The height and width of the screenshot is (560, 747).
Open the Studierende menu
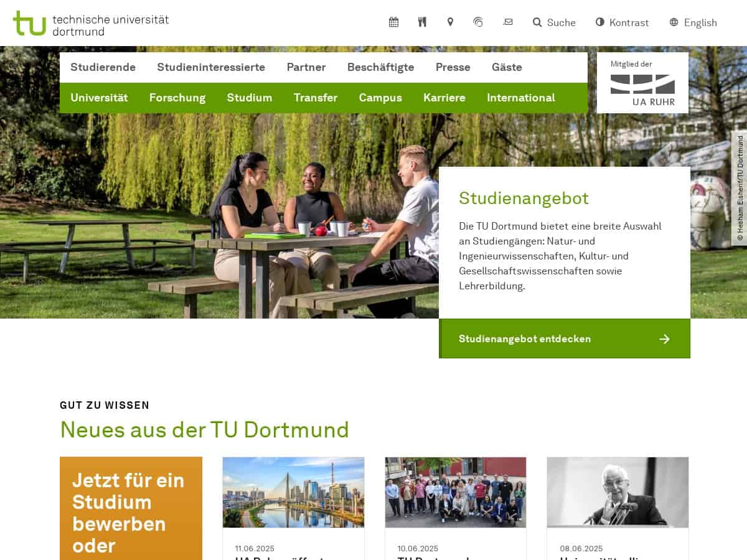coord(103,67)
